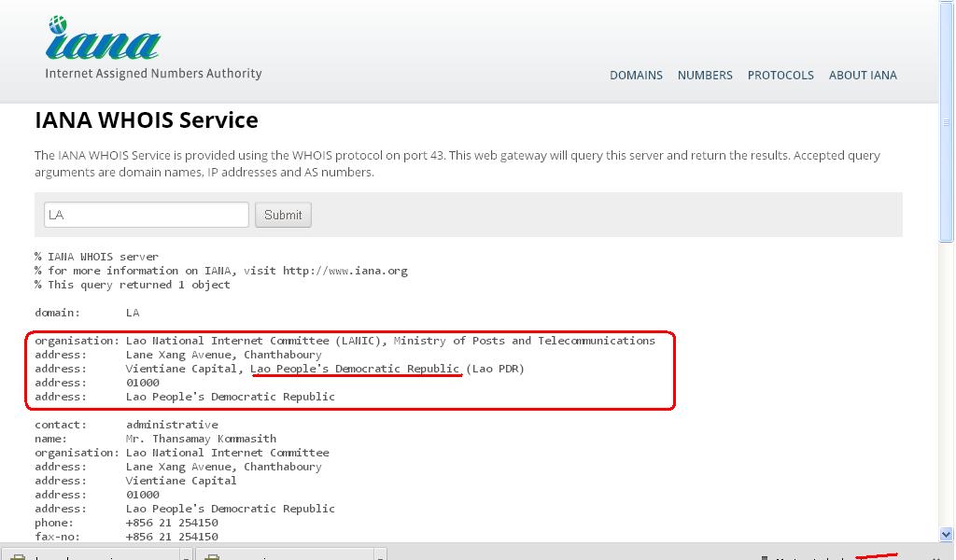Click the IANA logo
Screen dimensions: 956x560
103,37
